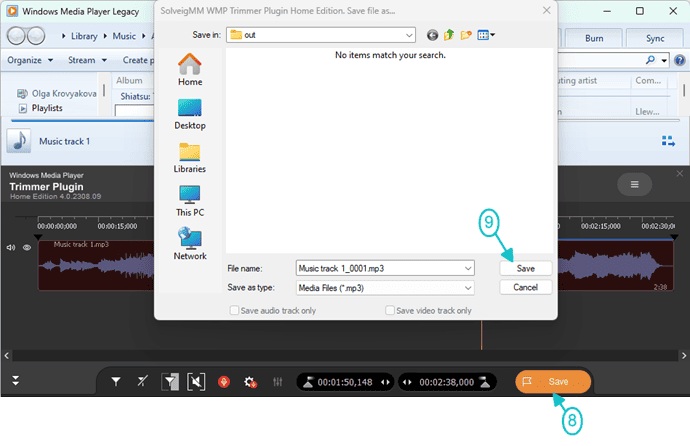Click the Music track 1 note icon
Screen dimensions: 690x446
coord(18,141)
